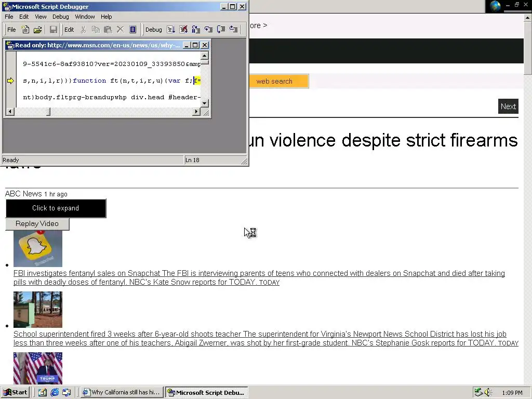Open the school building story thumbnail
532x399 pixels.
click(38, 310)
